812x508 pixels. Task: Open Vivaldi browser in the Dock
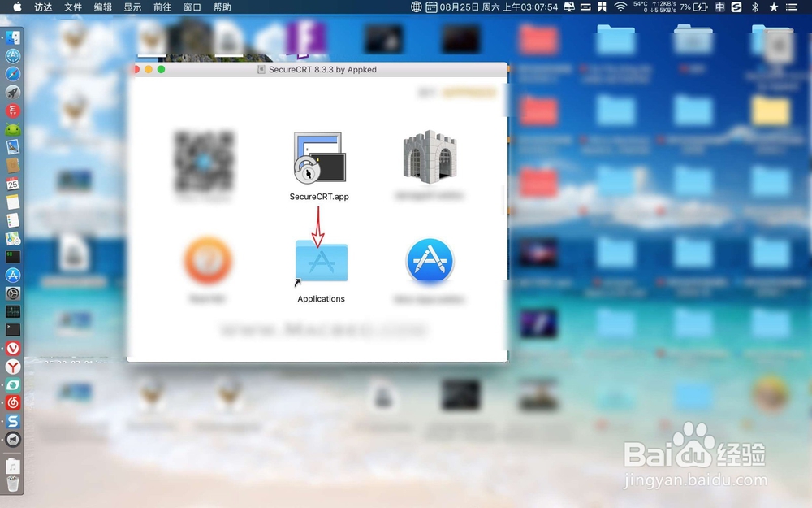click(x=13, y=349)
